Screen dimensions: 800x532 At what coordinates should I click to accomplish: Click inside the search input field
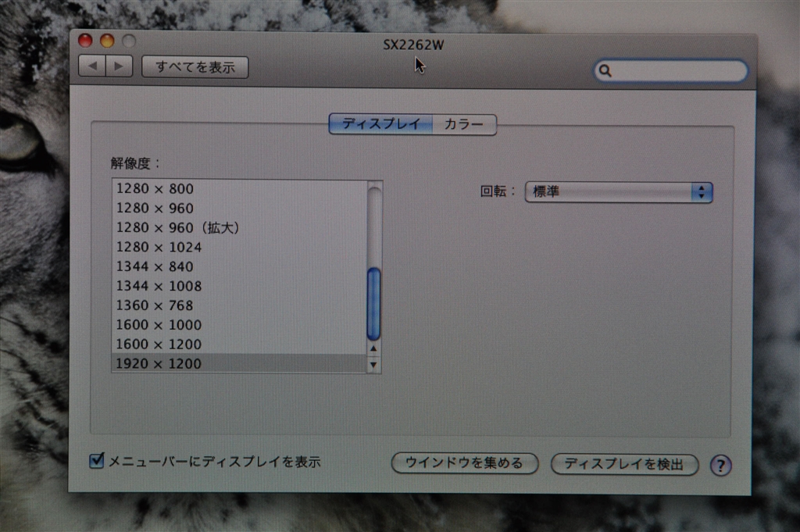pyautogui.click(x=671, y=70)
